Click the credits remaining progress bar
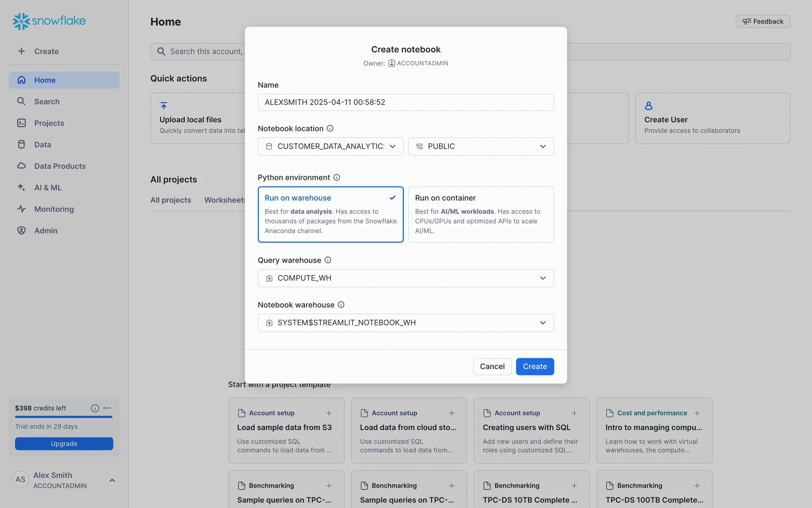The width and height of the screenshot is (812, 508). pyautogui.click(x=63, y=417)
